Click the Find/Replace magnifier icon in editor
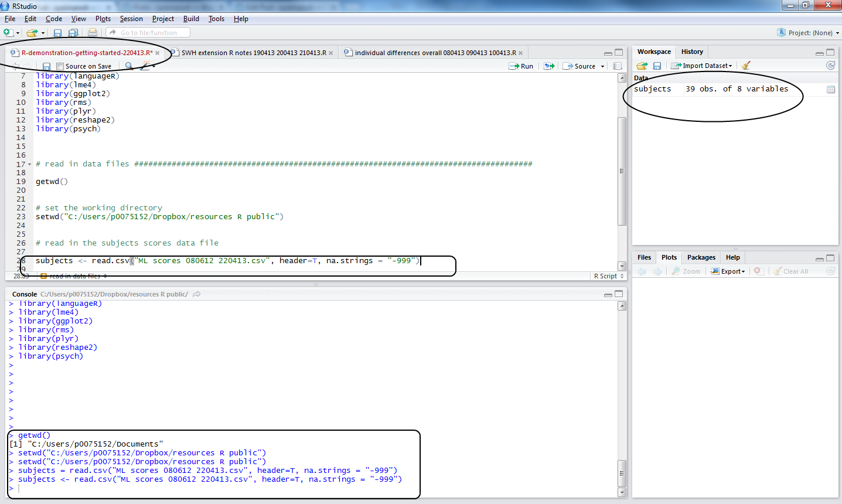Image resolution: width=842 pixels, height=504 pixels. (129, 66)
